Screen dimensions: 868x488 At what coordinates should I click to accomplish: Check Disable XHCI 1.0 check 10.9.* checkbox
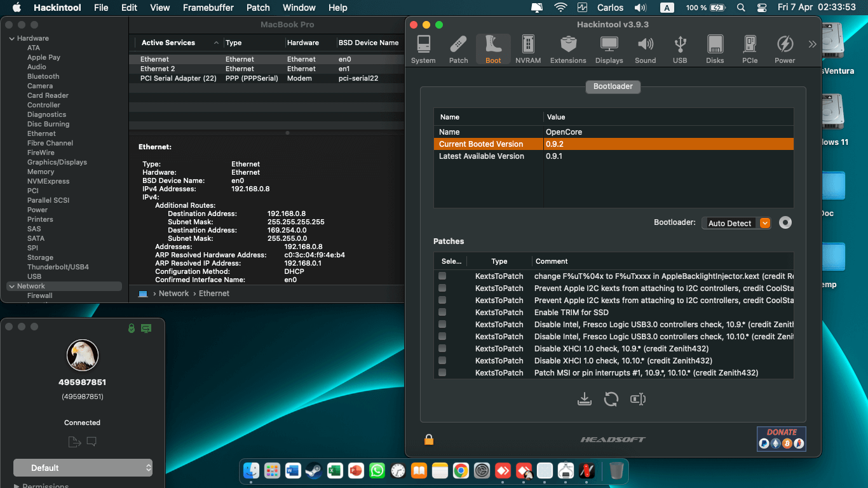click(442, 349)
